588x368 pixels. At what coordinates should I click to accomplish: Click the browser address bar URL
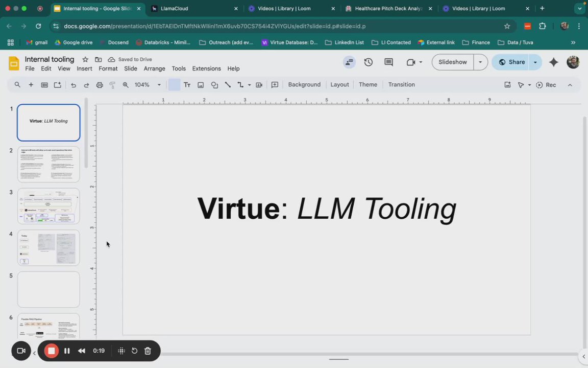(214, 26)
